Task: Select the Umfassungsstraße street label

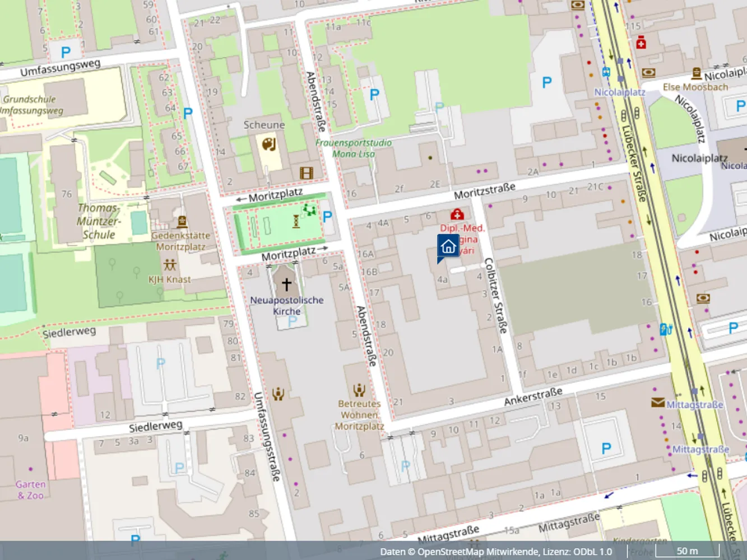Action: pos(266,437)
